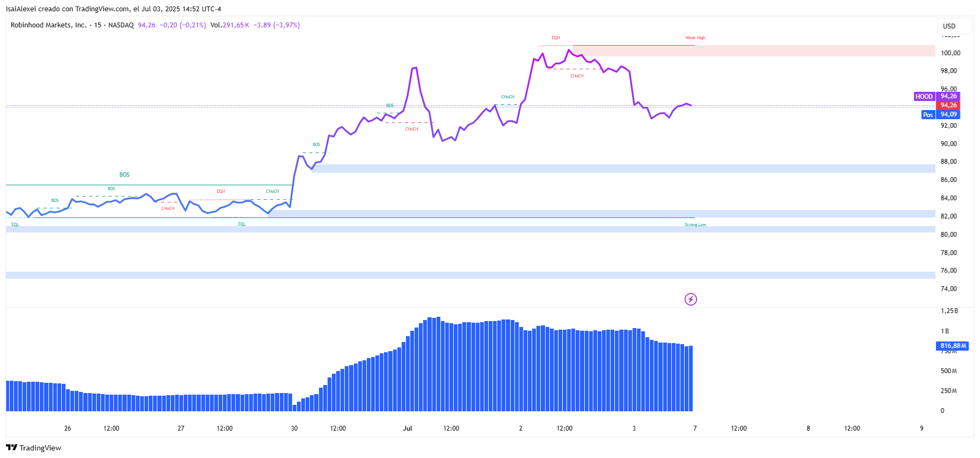Click the 76,00 price axis level

pyautogui.click(x=949, y=271)
